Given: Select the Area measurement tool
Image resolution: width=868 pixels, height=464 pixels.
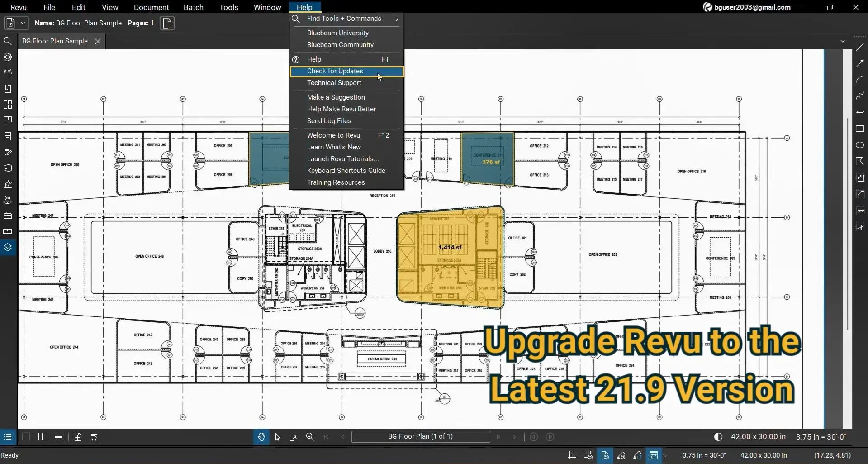Looking at the screenshot, I should [x=860, y=195].
